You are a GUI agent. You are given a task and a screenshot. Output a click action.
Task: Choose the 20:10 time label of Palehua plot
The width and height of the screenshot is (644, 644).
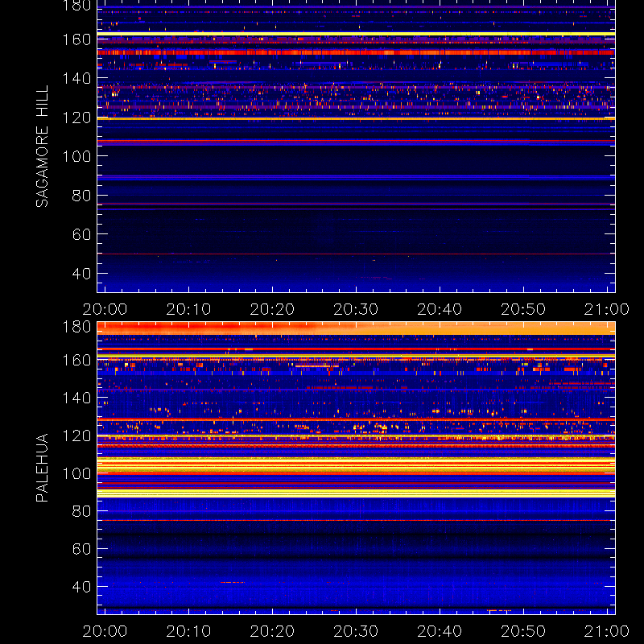188,631
